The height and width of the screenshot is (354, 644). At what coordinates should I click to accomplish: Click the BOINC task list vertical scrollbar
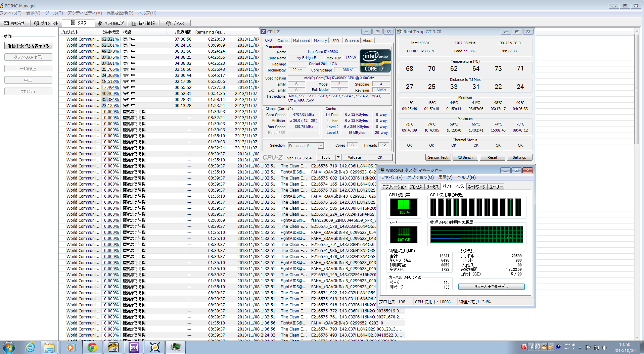click(x=637, y=89)
